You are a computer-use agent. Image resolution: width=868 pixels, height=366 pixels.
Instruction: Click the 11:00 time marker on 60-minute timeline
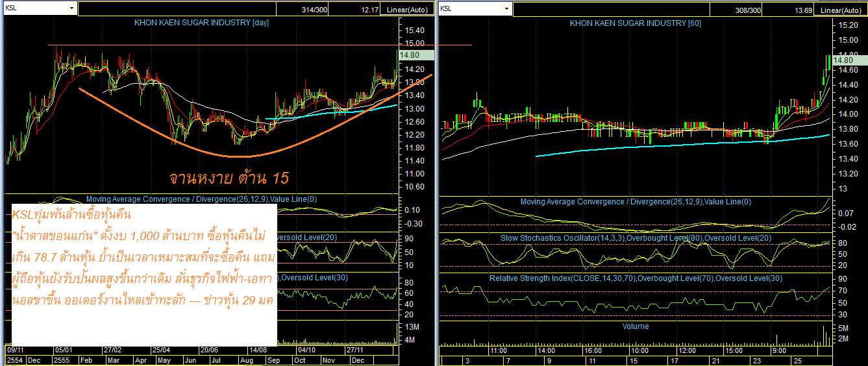(x=498, y=349)
